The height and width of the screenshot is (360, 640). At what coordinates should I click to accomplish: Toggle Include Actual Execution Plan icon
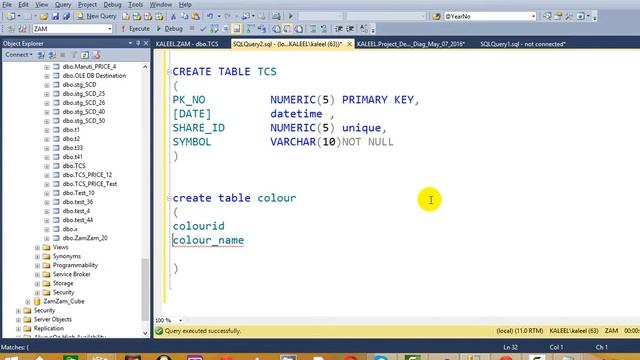251,29
